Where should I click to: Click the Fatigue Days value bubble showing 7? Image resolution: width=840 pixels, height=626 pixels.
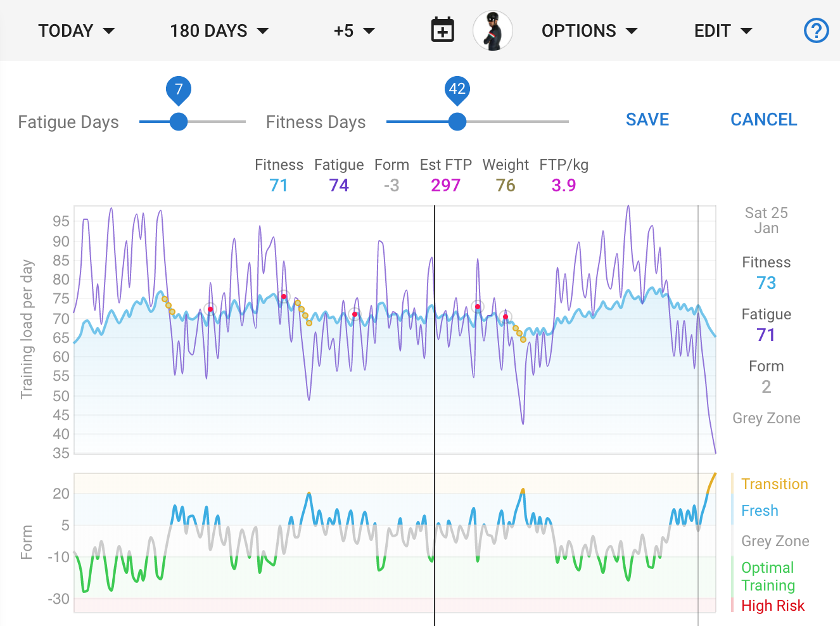click(x=179, y=89)
